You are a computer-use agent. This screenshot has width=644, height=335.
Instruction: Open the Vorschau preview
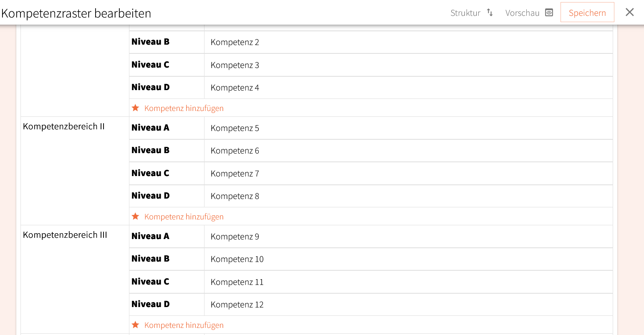(522, 13)
